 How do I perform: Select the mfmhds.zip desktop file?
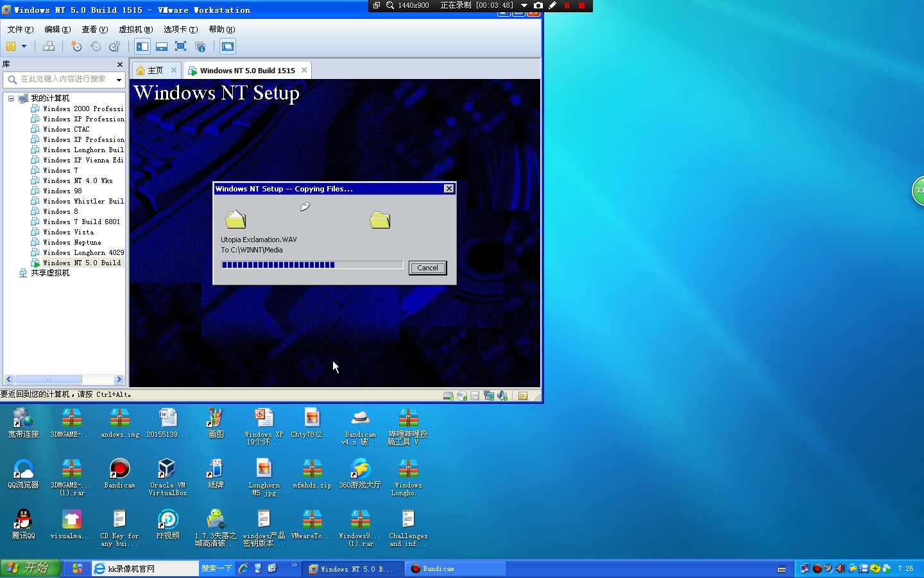tap(312, 474)
